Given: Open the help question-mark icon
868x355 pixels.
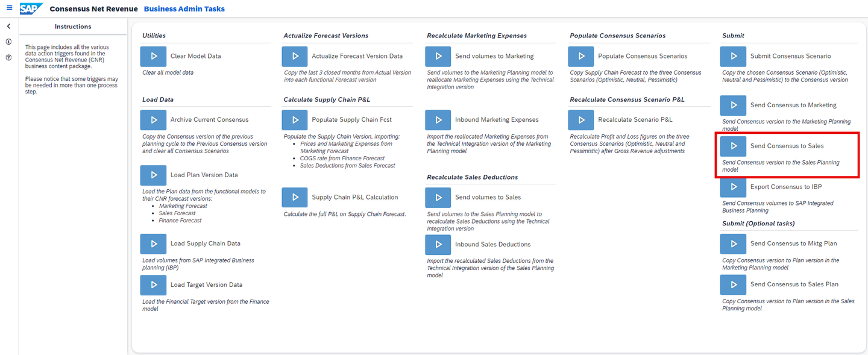Looking at the screenshot, I should point(8,58).
